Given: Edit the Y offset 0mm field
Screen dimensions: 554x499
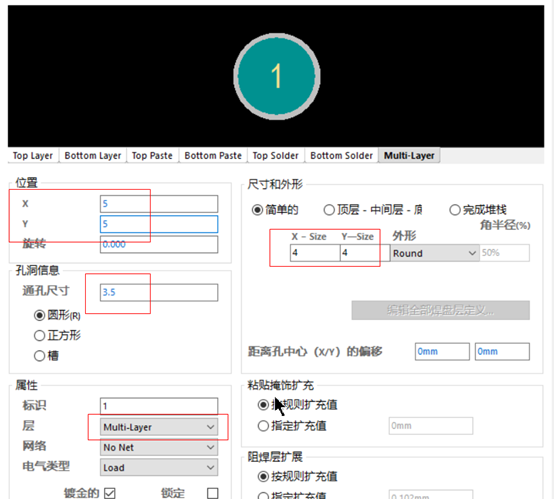Looking at the screenshot, I should point(502,352).
